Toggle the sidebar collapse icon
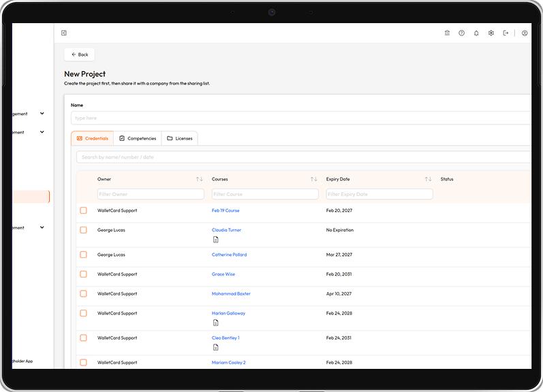Viewport: 543px width, 392px height. 64,33
